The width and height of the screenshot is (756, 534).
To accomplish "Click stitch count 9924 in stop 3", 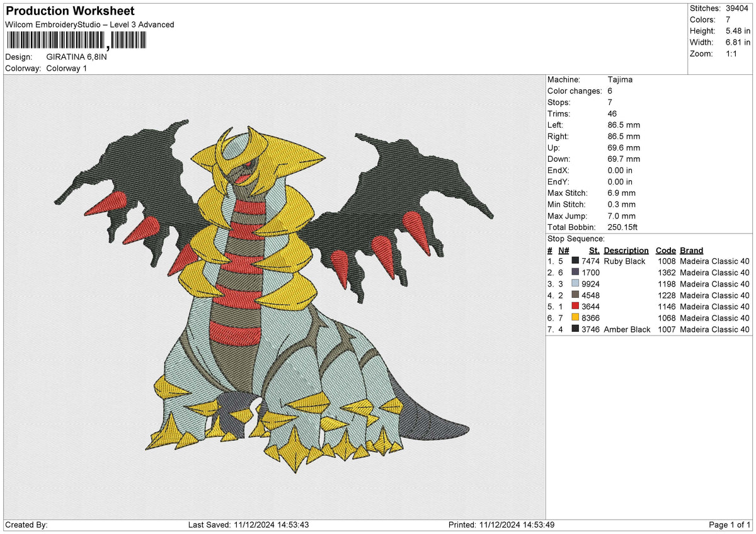I will [590, 284].
